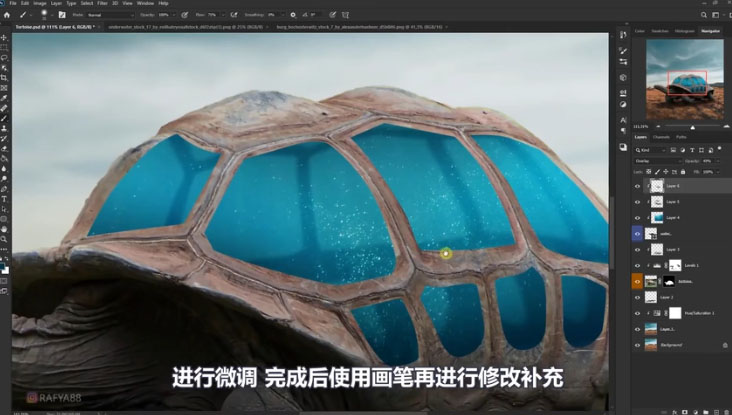This screenshot has height=415, width=732.
Task: Hide the Hue/Saturation 1 layer
Action: [x=638, y=313]
